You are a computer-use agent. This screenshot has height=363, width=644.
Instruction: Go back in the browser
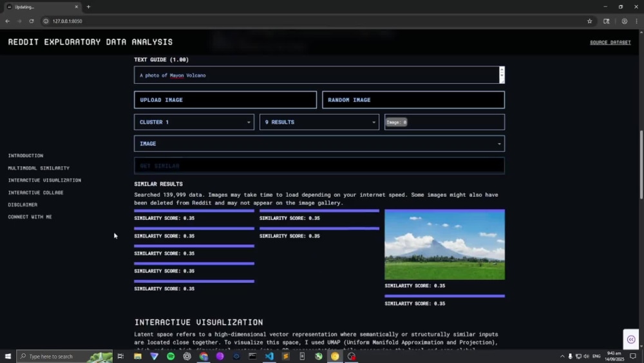tap(7, 21)
